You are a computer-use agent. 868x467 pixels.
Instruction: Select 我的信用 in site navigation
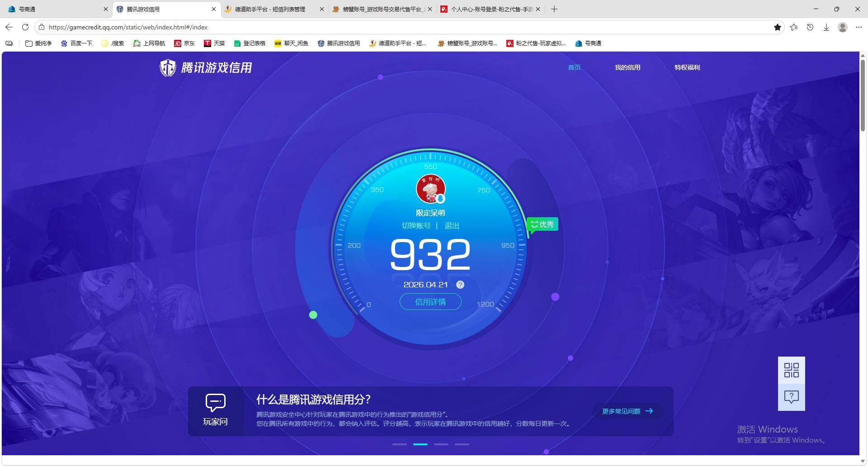coord(627,67)
